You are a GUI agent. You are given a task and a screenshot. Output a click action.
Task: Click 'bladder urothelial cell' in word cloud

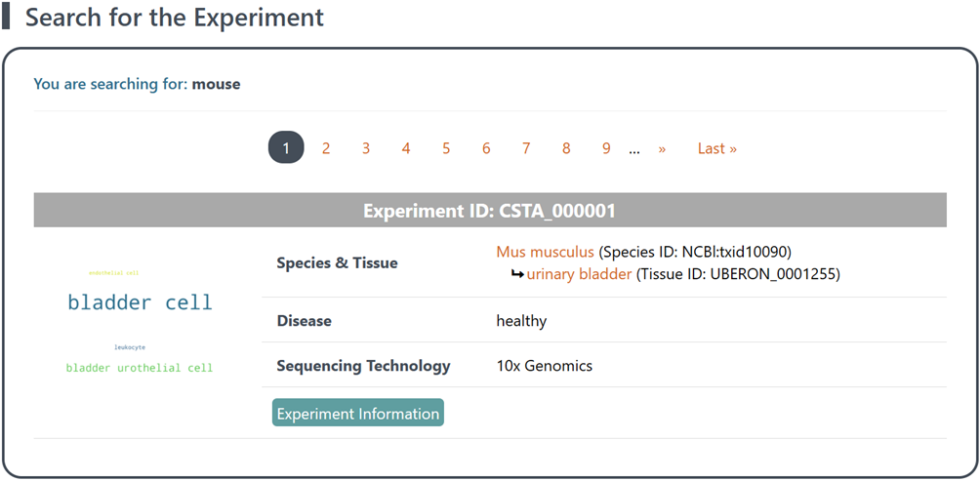point(140,368)
